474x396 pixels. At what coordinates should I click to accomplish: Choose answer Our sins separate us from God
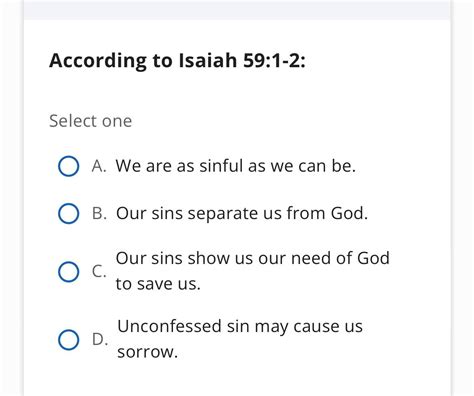tap(242, 213)
